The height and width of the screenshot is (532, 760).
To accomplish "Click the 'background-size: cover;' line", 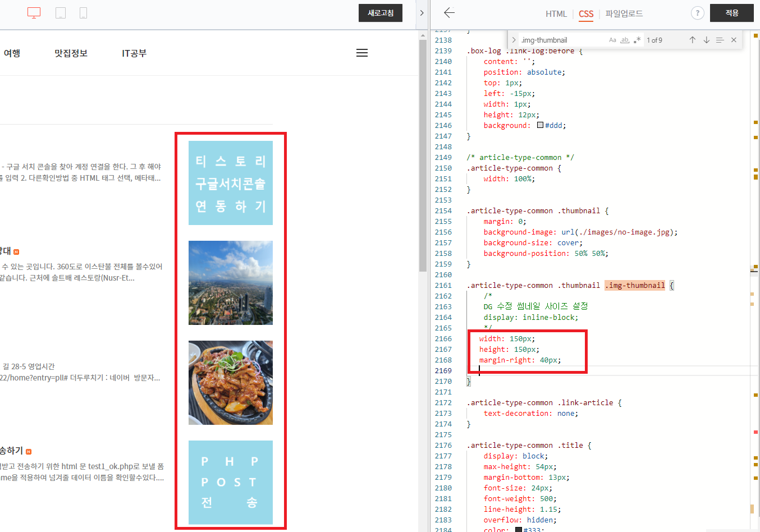I will pos(533,243).
